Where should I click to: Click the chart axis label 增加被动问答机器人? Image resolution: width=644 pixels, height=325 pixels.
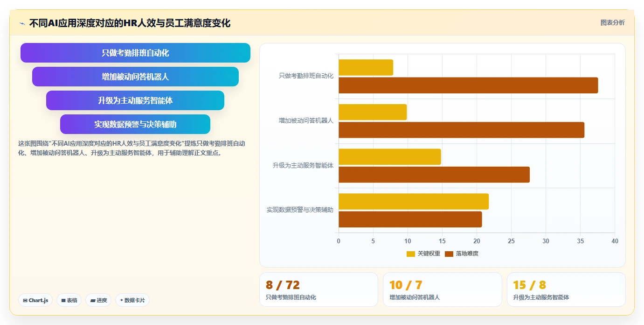[306, 120]
